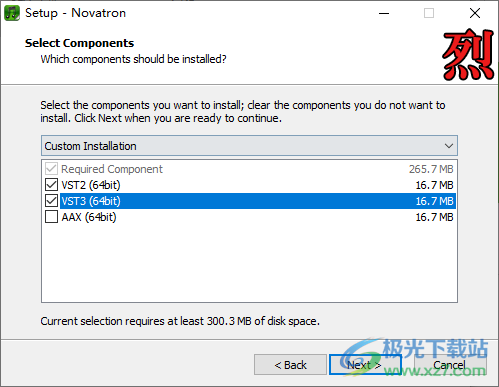Click the red kanji logo image
The image size is (499, 387).
[468, 55]
